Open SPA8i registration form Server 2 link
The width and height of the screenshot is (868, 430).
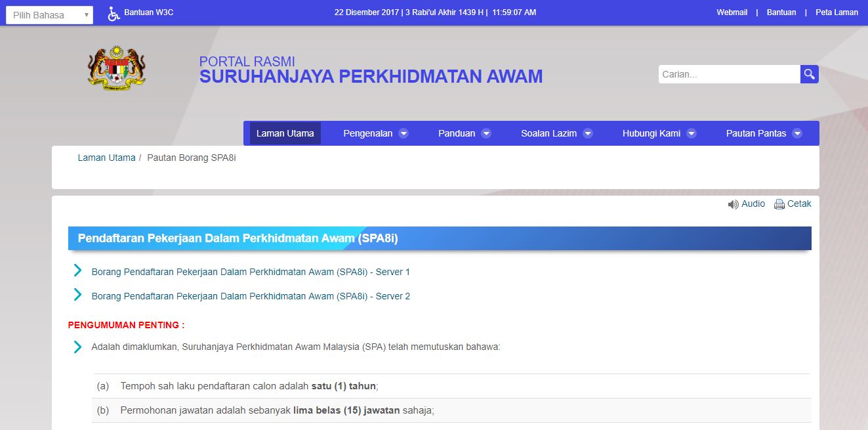251,296
